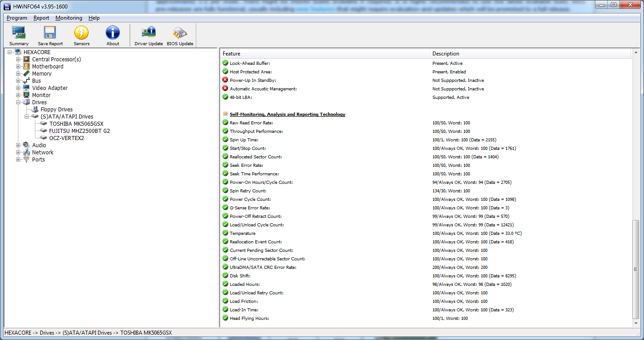Image resolution: width=644 pixels, height=340 pixels.
Task: Click the 48-bit LBA feature row
Action: (426, 97)
